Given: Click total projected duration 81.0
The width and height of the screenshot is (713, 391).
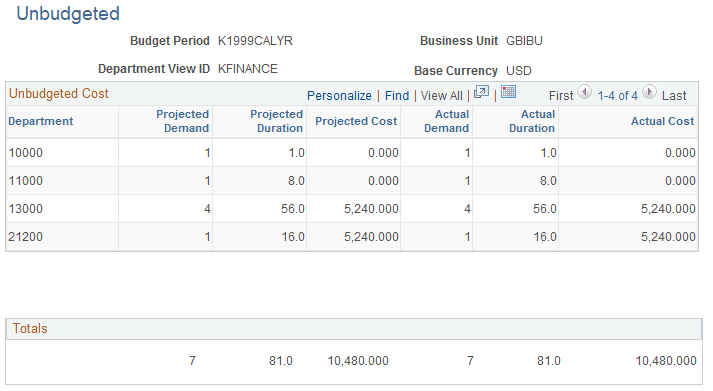Looking at the screenshot, I should point(281,361).
